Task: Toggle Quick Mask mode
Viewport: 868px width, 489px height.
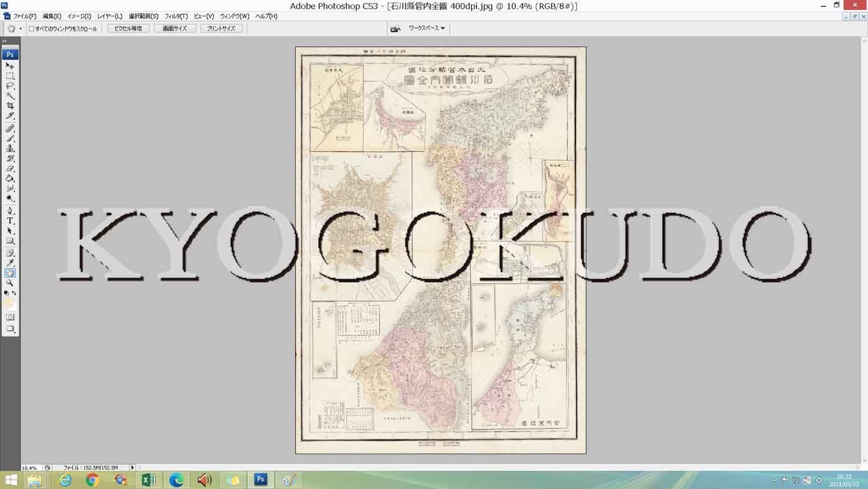Action: coord(10,317)
